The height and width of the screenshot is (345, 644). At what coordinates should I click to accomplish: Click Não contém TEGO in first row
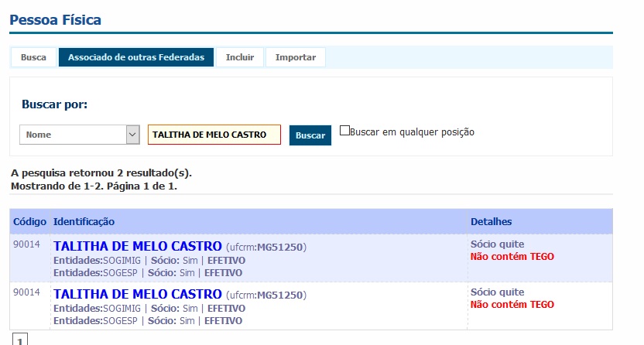pos(512,257)
